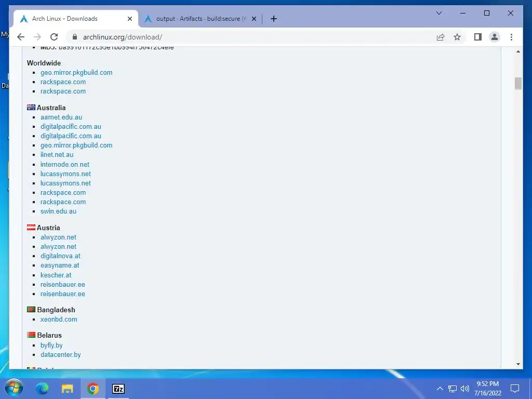Open first lucassymons.net link
532x399 pixels.
click(65, 174)
